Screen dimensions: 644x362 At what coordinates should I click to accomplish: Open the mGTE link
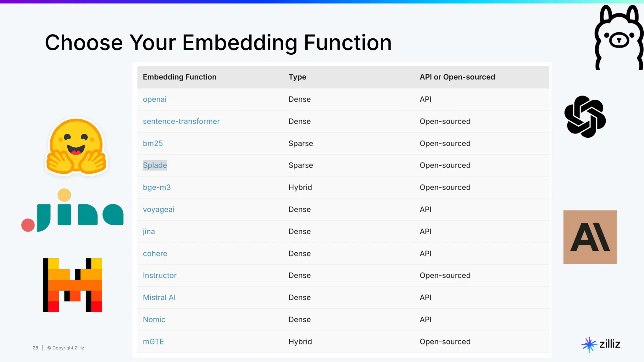153,342
